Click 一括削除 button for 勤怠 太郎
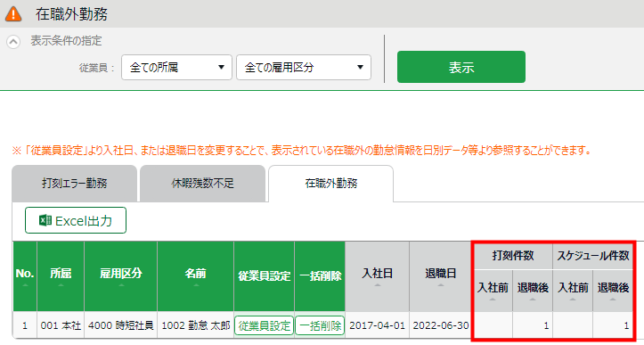The image size is (644, 345). tap(320, 325)
